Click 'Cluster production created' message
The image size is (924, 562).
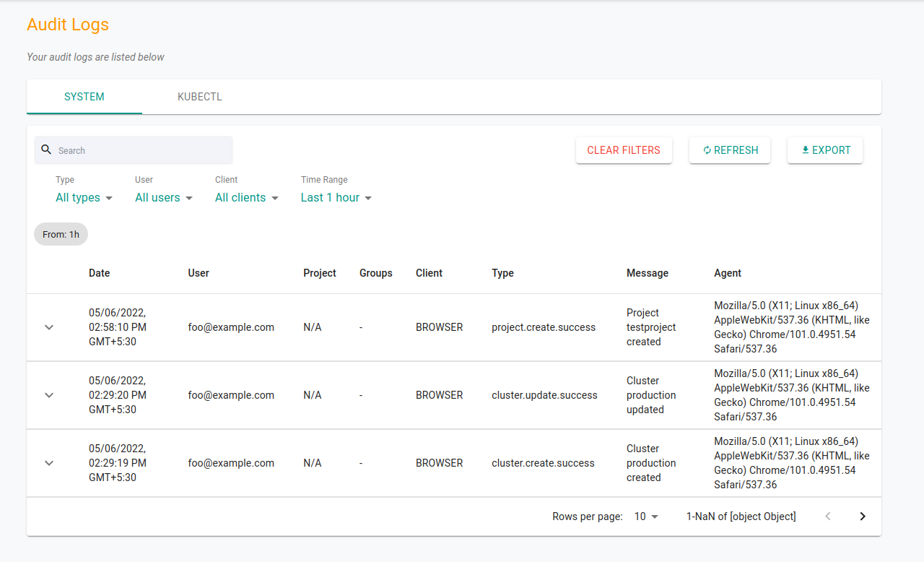click(651, 463)
